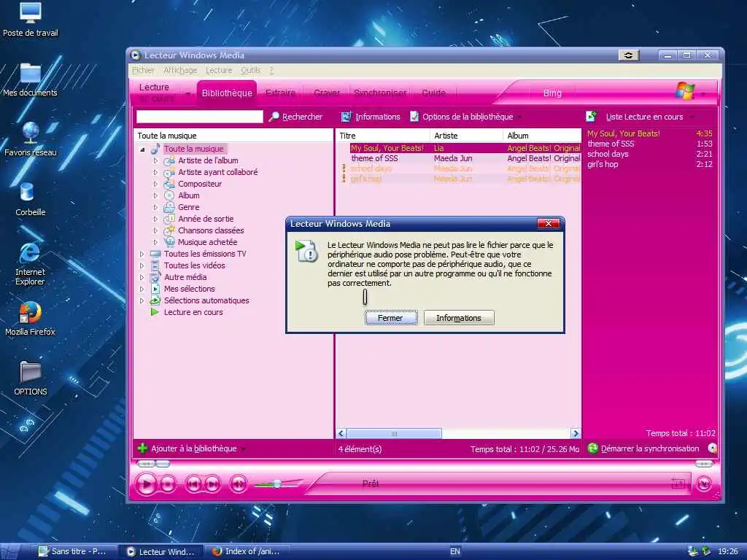Image resolution: width=747 pixels, height=560 pixels.
Task: Click the library search input field
Action: pos(200,117)
